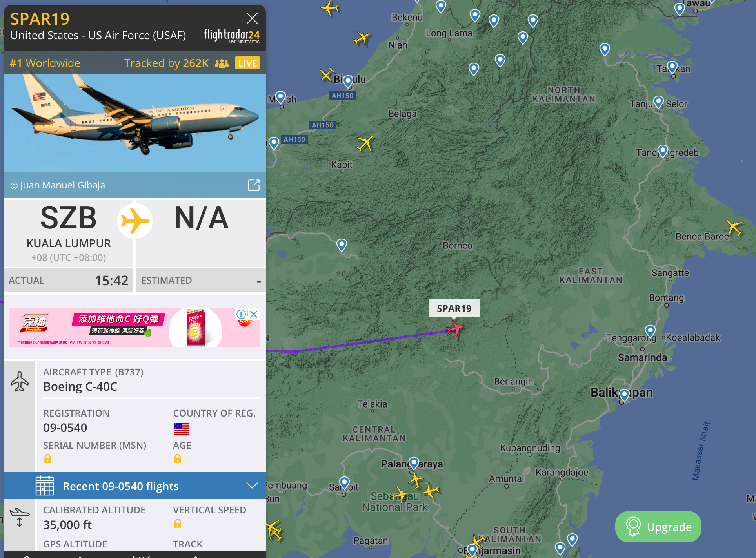Click the chevron on Recent flights bar

[252, 486]
